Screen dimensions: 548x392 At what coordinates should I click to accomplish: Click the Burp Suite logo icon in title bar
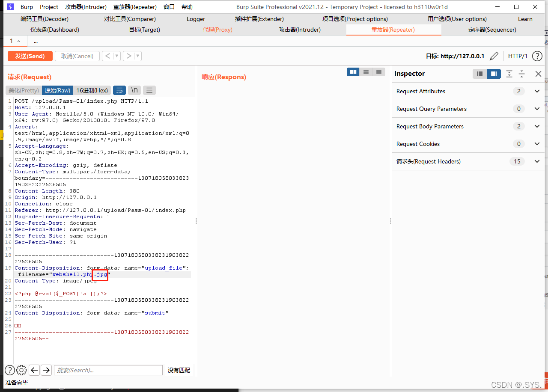(10, 7)
